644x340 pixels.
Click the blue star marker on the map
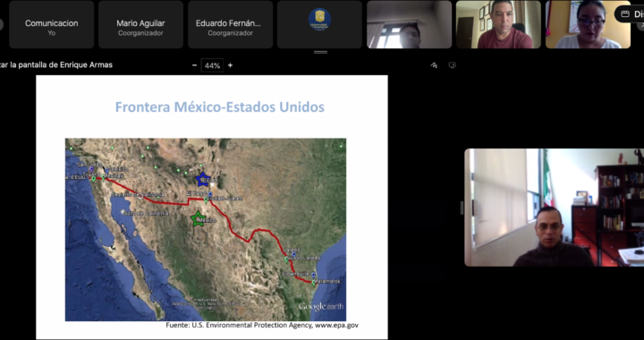pos(202,179)
